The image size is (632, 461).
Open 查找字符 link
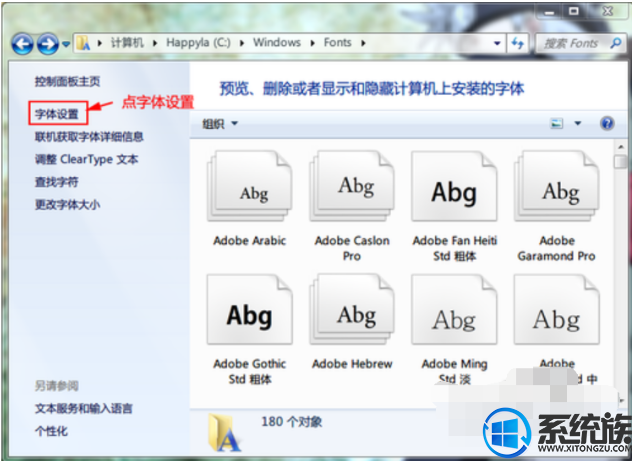tap(56, 182)
